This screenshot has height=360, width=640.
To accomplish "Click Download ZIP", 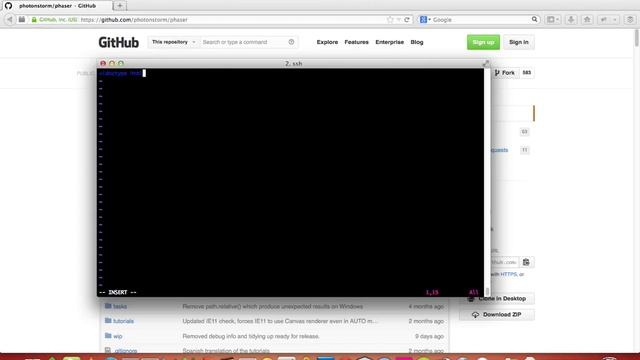I will 497,315.
